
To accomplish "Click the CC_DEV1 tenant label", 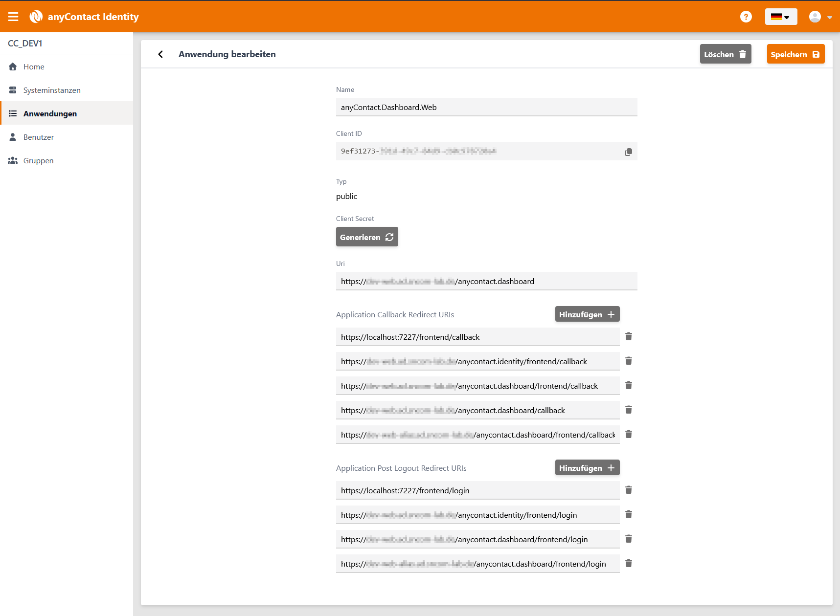I will (x=25, y=44).
